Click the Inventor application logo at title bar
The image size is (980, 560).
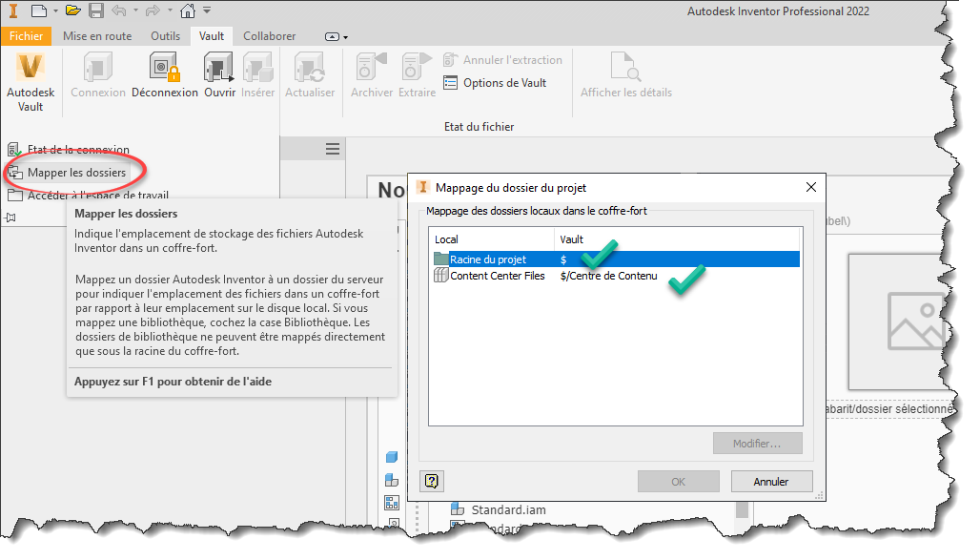[11, 10]
